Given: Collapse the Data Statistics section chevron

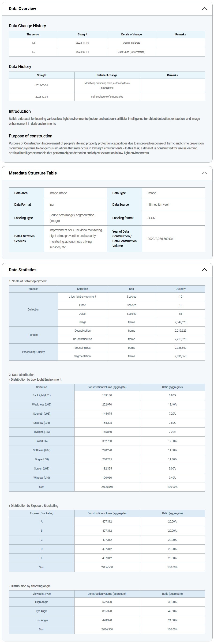Looking at the screenshot, I should tap(204, 270).
